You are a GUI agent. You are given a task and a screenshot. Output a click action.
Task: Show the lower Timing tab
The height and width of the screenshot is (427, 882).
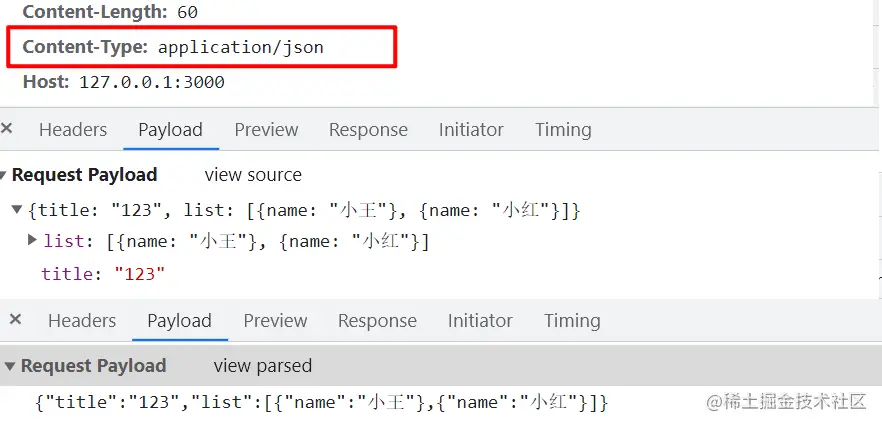pos(572,321)
